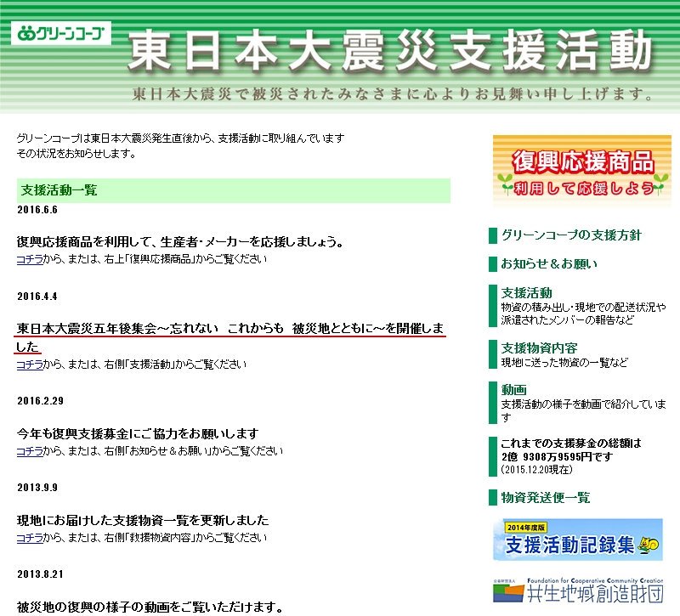Click the date 2016.6.6

click(x=37, y=210)
